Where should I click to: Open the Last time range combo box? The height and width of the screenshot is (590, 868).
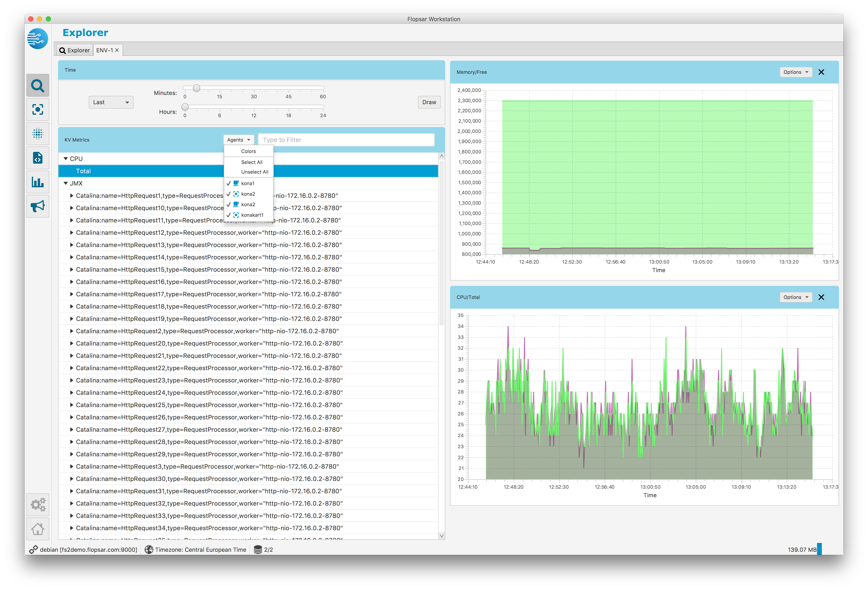coord(111,102)
